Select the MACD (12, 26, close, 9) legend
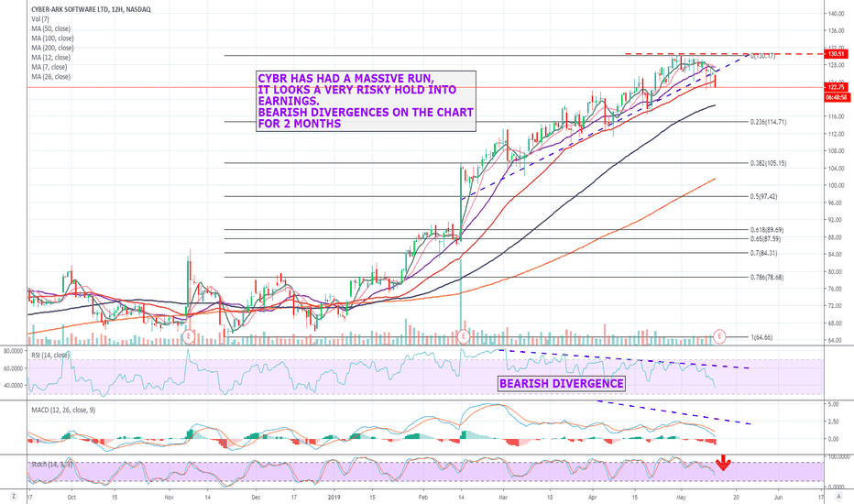 coord(63,410)
